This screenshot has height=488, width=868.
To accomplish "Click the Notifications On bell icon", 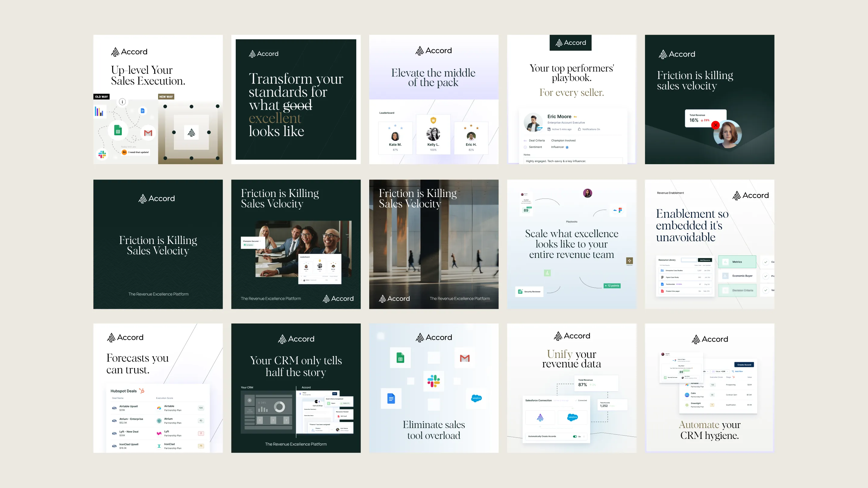I will point(579,129).
